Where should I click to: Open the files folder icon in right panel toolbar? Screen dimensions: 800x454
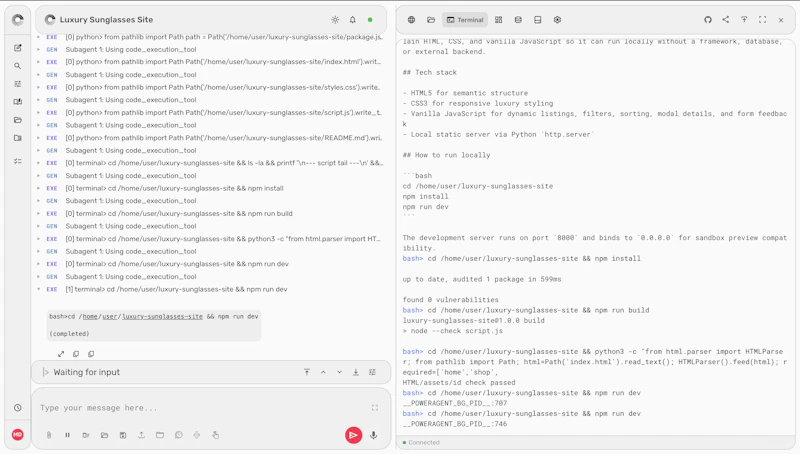click(431, 20)
